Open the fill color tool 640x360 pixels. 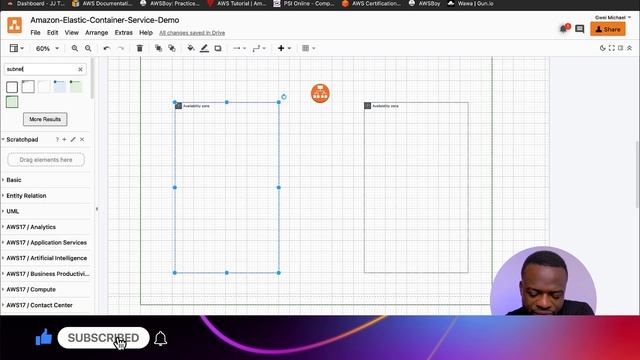(x=191, y=48)
